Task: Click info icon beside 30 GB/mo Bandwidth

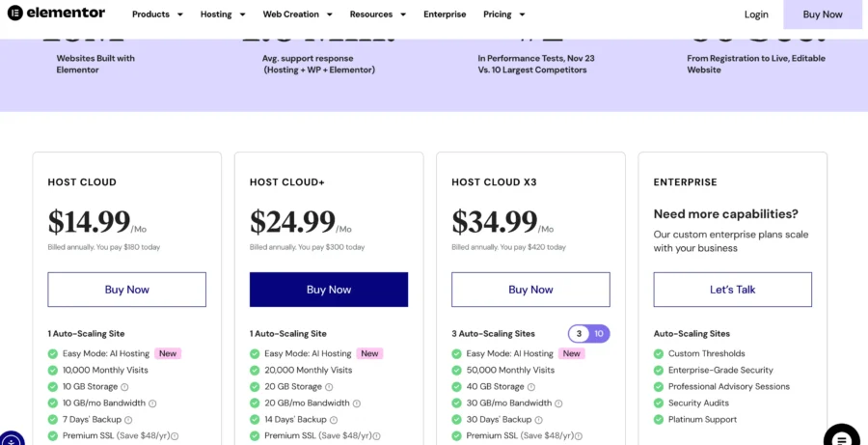Action: click(558, 403)
